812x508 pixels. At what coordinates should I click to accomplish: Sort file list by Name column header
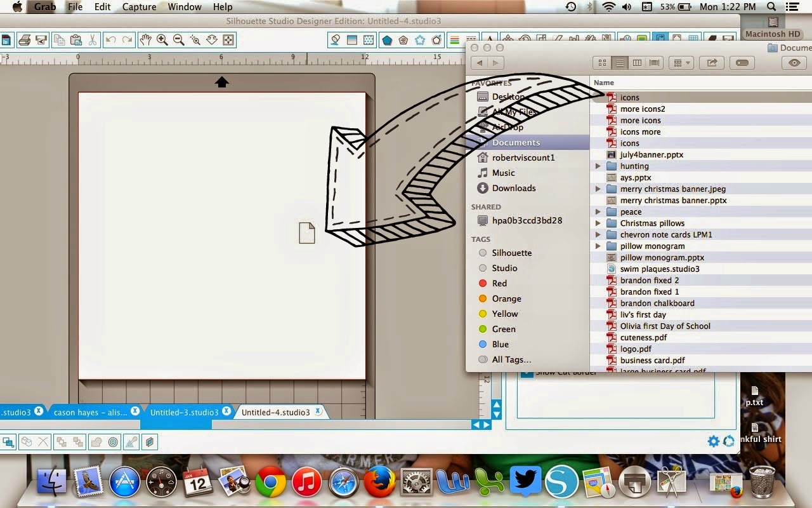click(701, 83)
